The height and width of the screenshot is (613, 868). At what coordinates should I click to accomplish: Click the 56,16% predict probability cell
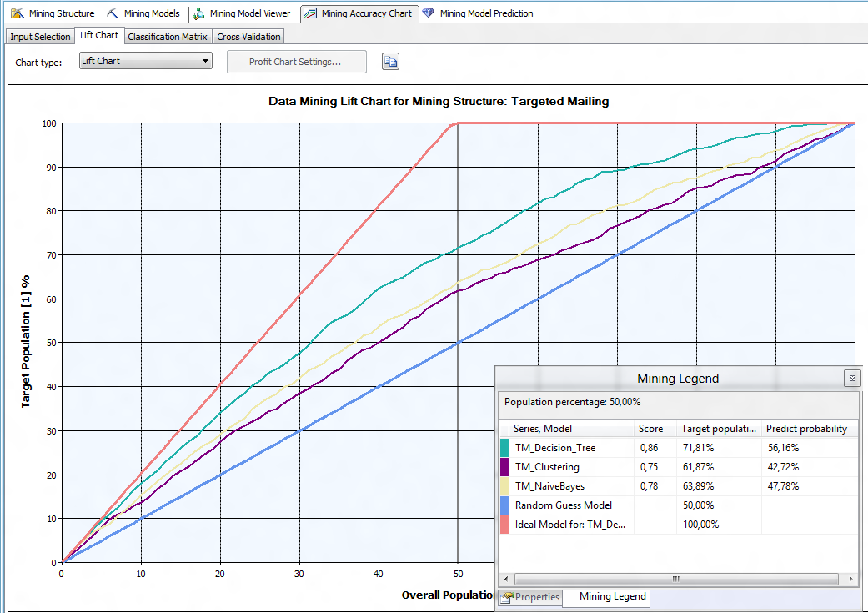coord(783,447)
